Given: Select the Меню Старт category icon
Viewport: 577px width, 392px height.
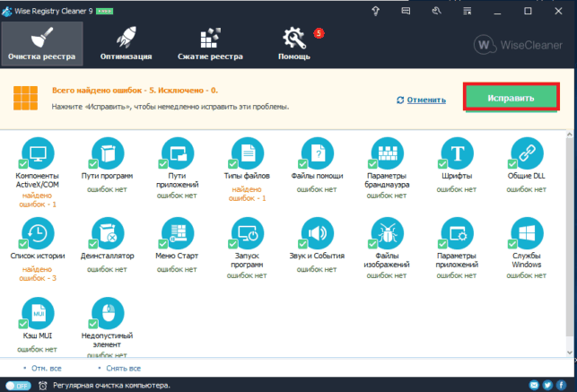Looking at the screenshot, I should pos(178,233).
